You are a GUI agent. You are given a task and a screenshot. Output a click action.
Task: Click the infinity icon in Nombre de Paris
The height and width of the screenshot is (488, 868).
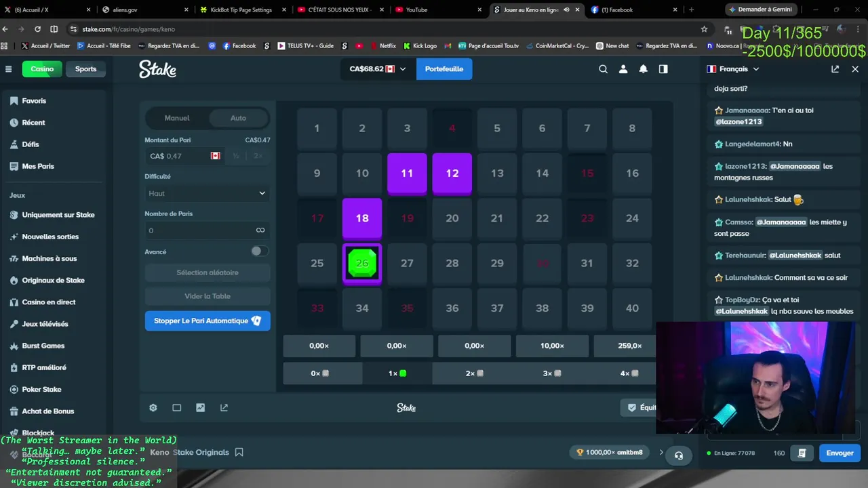click(x=260, y=230)
